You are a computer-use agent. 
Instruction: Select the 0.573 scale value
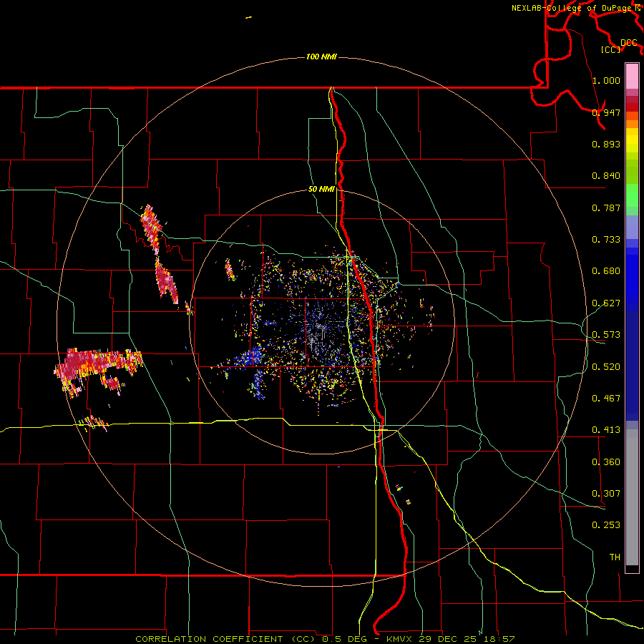(606, 335)
